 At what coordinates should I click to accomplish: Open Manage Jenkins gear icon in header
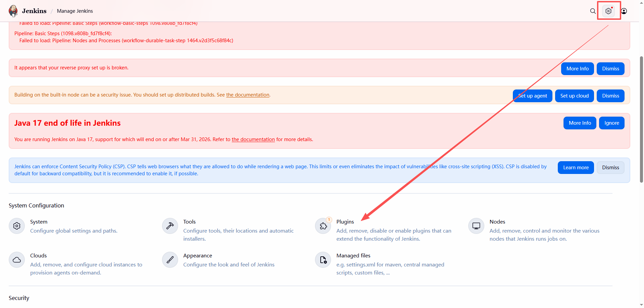point(608,11)
